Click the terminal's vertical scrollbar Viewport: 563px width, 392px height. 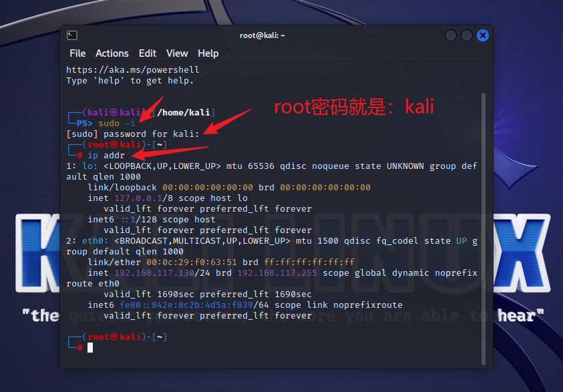484,229
